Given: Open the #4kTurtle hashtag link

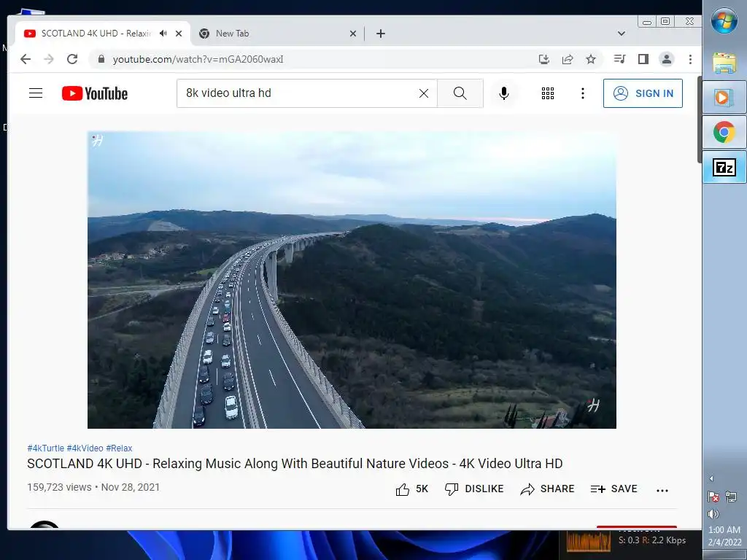Looking at the screenshot, I should (x=46, y=448).
